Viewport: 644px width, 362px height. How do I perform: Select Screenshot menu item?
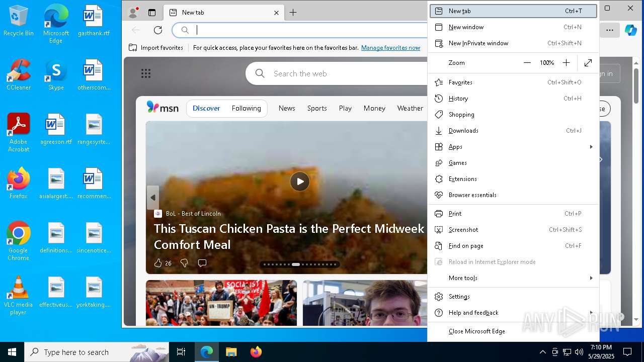click(513, 230)
